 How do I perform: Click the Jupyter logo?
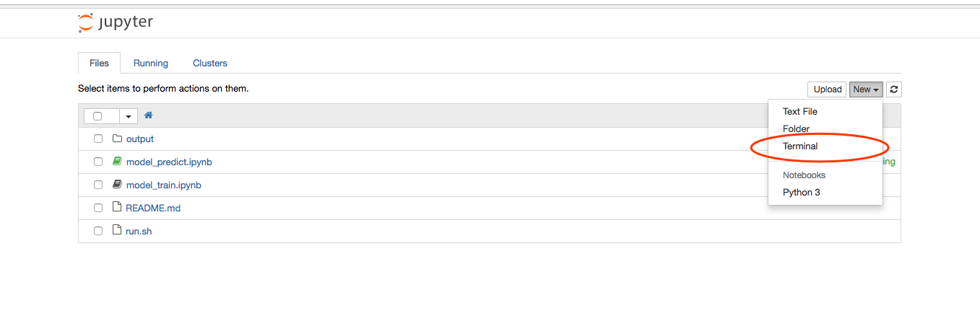pos(116,22)
